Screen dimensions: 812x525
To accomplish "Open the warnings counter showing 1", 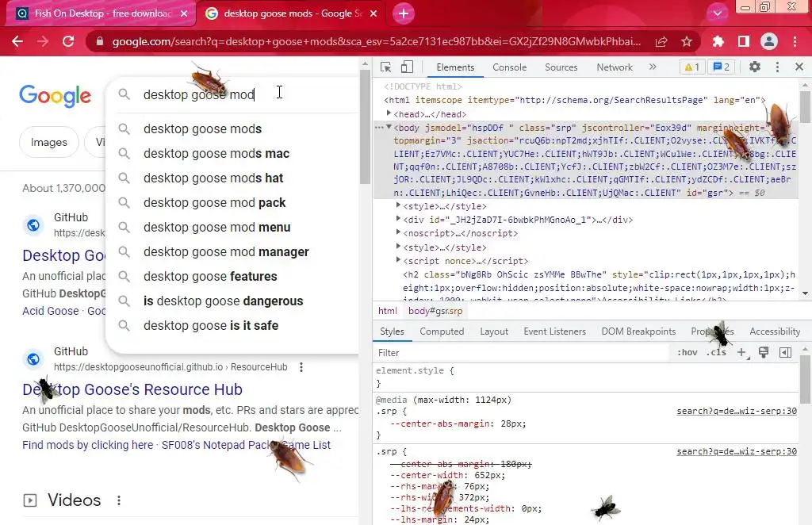I will point(691,67).
